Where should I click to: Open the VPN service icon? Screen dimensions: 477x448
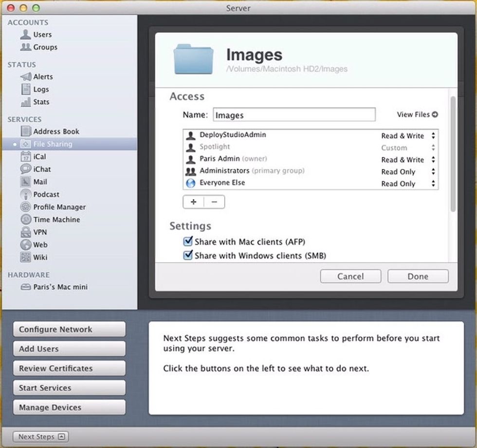[26, 232]
